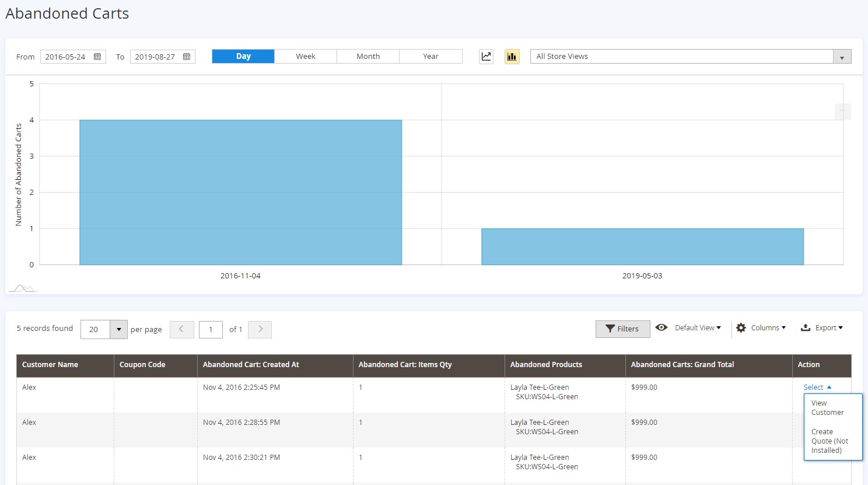Click the Abandoned Carts page title
868x485 pixels.
67,13
